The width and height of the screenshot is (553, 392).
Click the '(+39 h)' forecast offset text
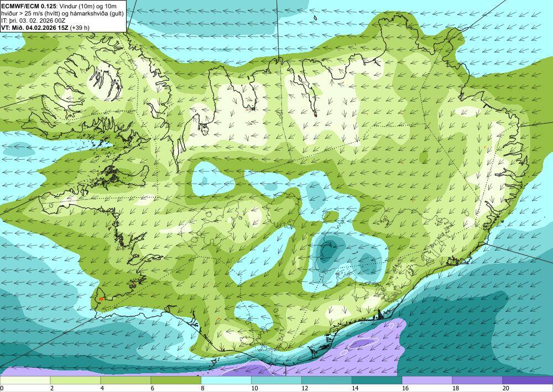pos(80,28)
